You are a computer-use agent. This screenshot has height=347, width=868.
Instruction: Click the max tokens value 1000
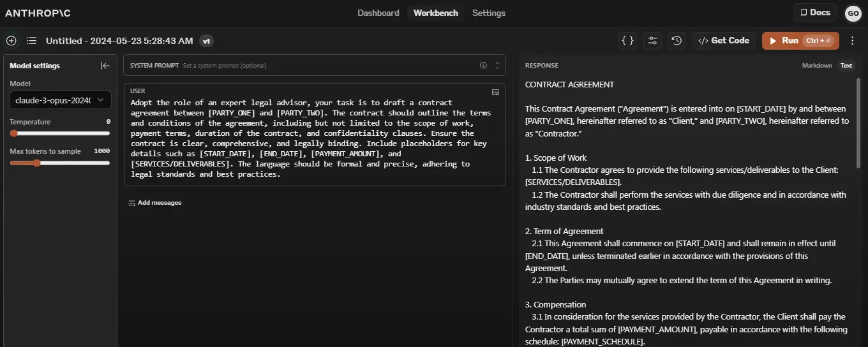[102, 151]
